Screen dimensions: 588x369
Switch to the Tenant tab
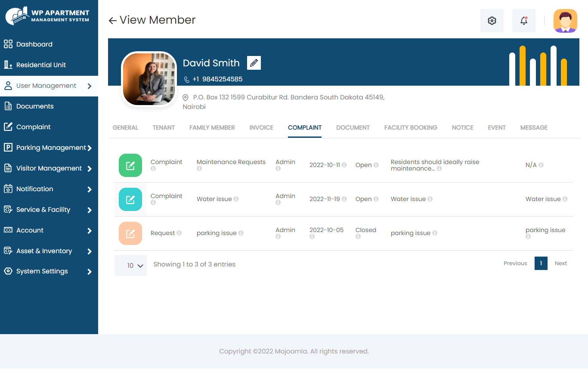[164, 128]
